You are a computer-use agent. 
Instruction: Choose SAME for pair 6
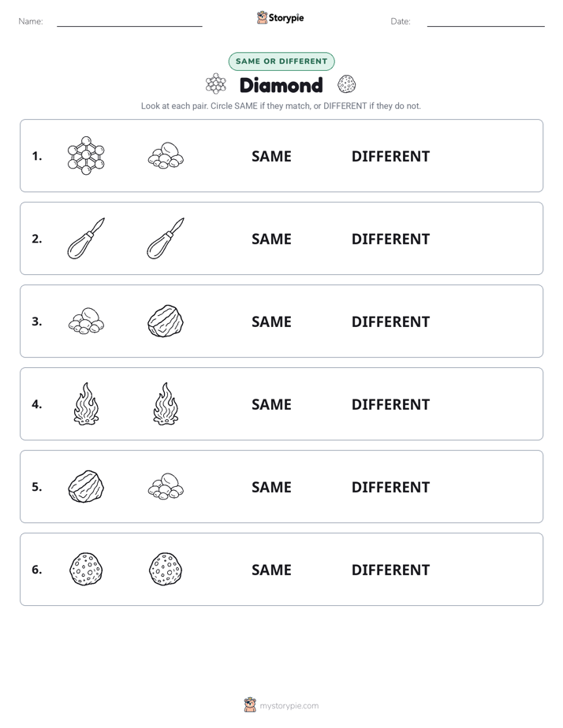tap(271, 570)
